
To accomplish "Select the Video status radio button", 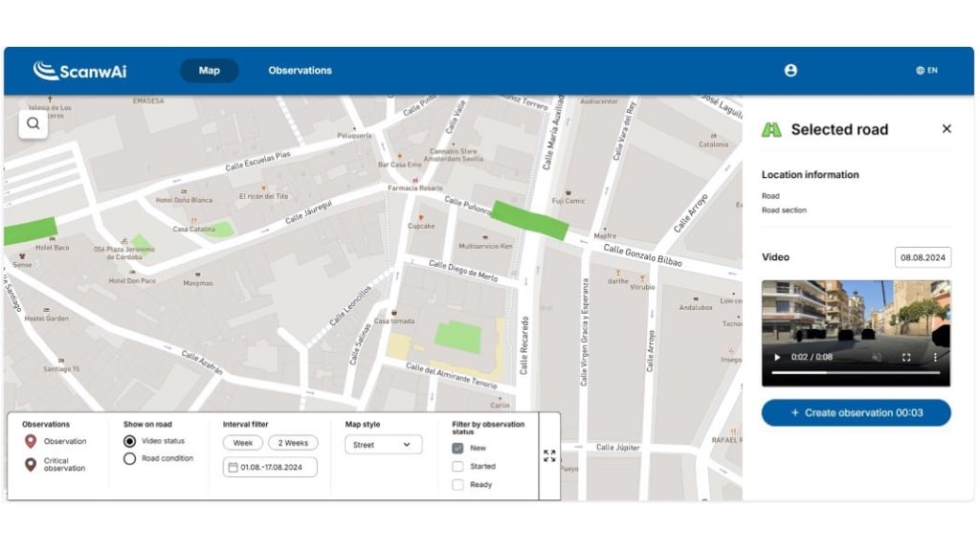I will (x=130, y=441).
